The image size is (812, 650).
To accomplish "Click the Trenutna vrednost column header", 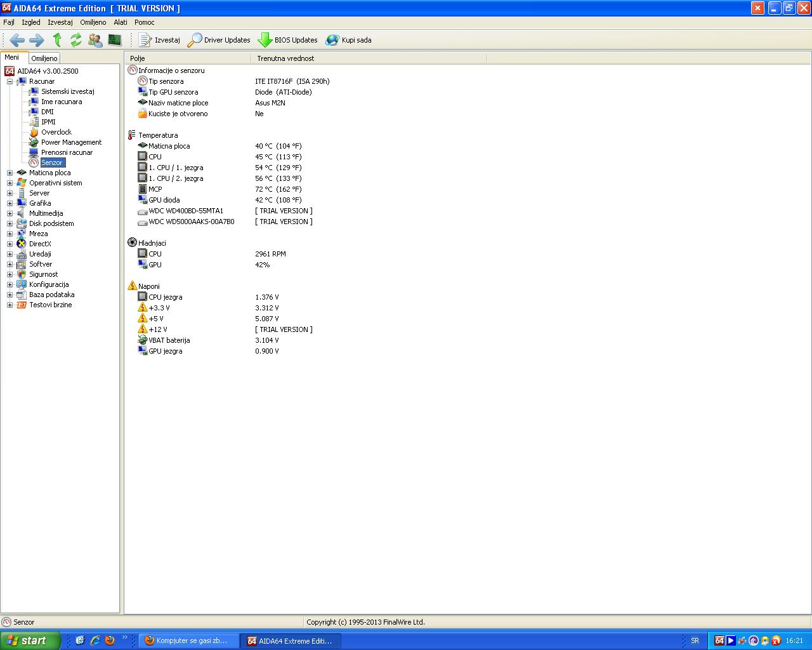I will pos(369,58).
